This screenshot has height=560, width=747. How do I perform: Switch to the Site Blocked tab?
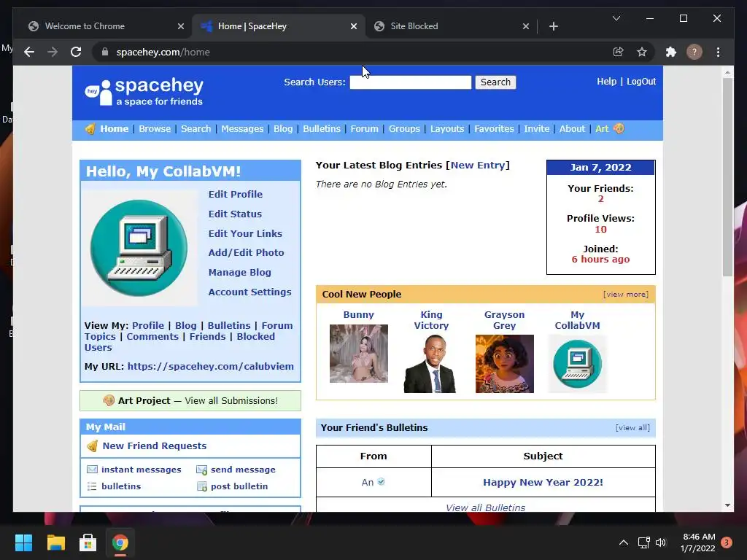point(449,26)
